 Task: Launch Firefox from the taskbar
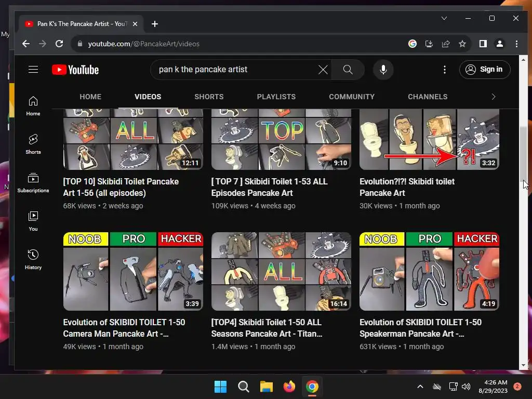click(x=289, y=387)
